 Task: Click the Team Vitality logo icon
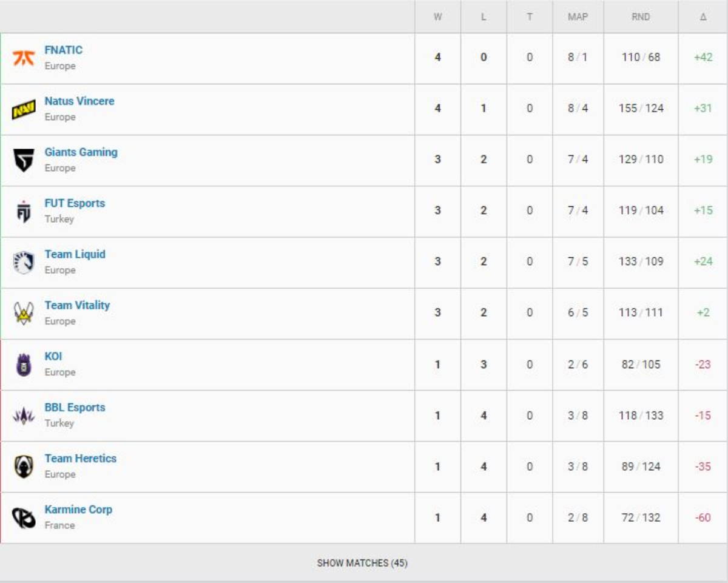pos(24,313)
